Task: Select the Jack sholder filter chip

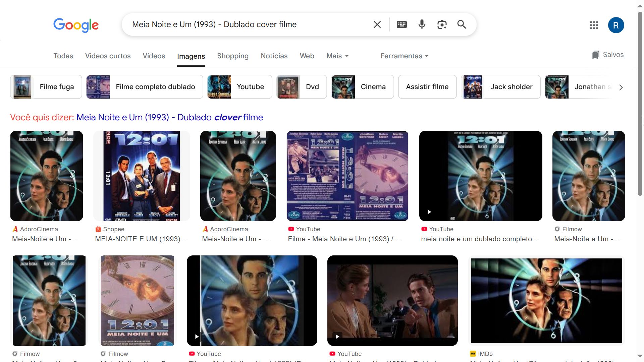Action: coord(500,87)
